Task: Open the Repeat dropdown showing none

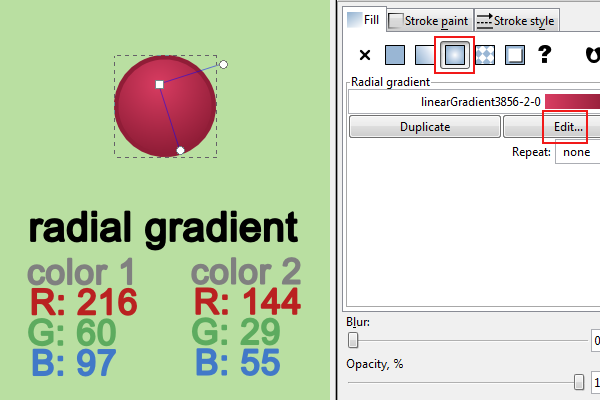Action: [x=577, y=152]
